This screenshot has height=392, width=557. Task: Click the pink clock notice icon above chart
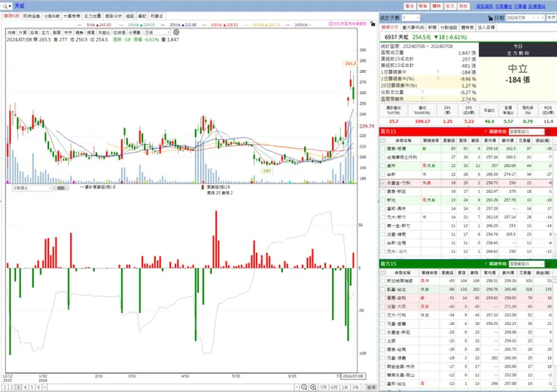[x=330, y=24]
